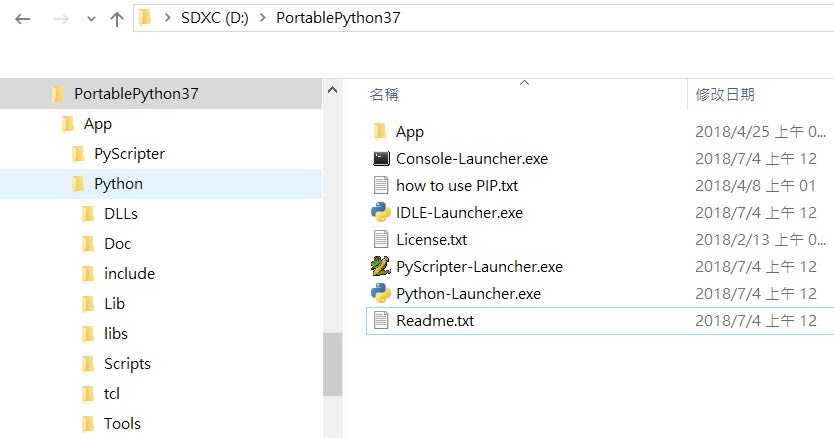Click document icon of Readme.txt

[x=381, y=320]
